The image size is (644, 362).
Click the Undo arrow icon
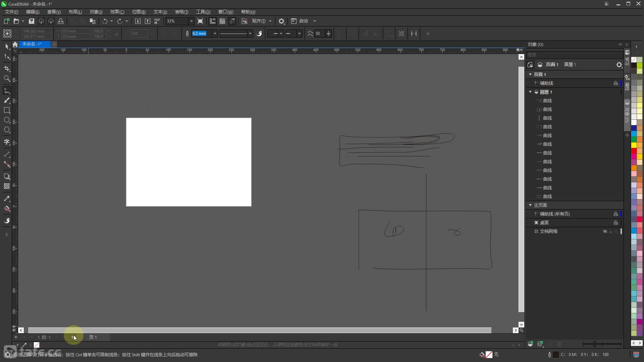[x=105, y=21]
